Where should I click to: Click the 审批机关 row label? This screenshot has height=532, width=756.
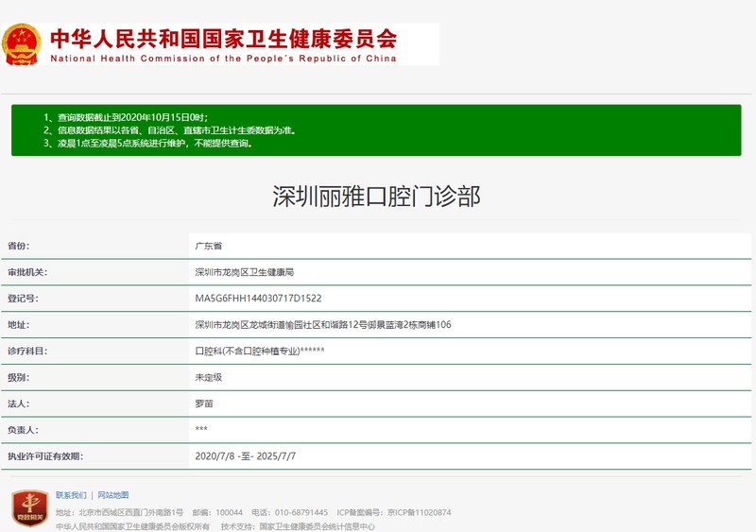27,272
